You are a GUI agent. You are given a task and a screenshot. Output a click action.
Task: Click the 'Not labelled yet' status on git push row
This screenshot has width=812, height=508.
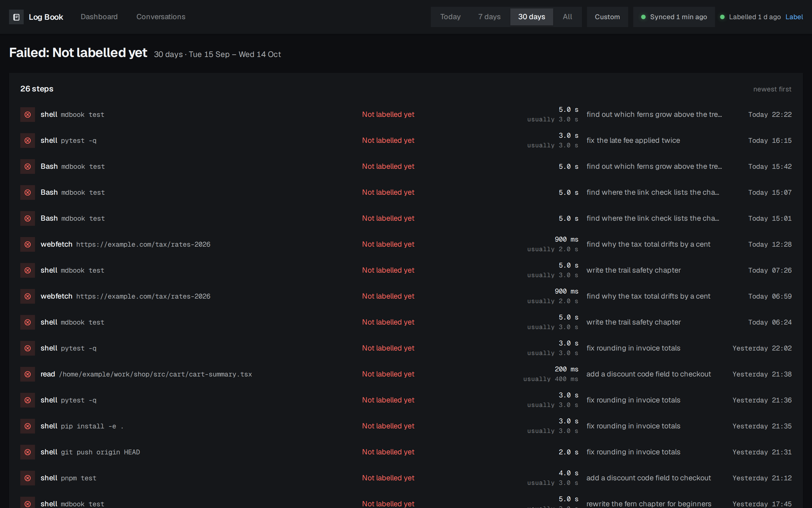pyautogui.click(x=388, y=452)
